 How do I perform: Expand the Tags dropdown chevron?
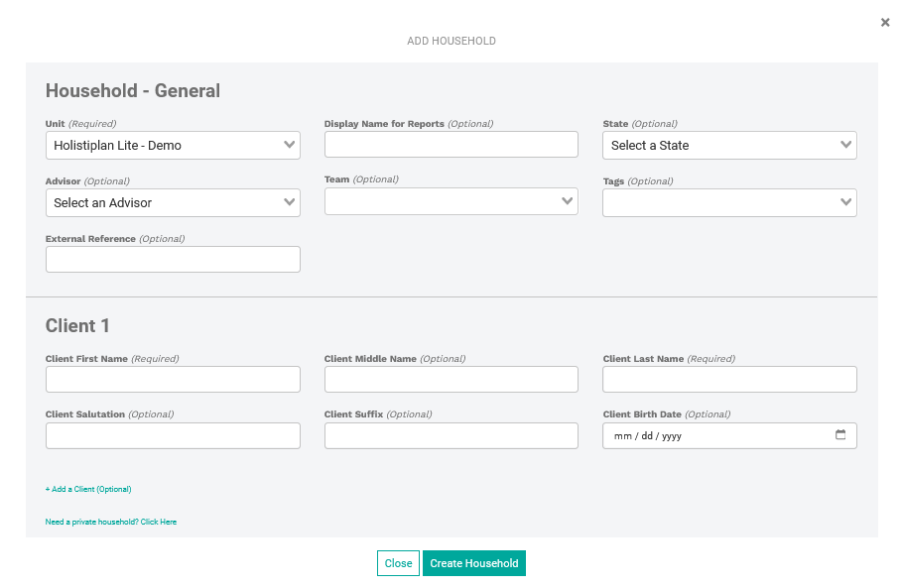click(845, 202)
